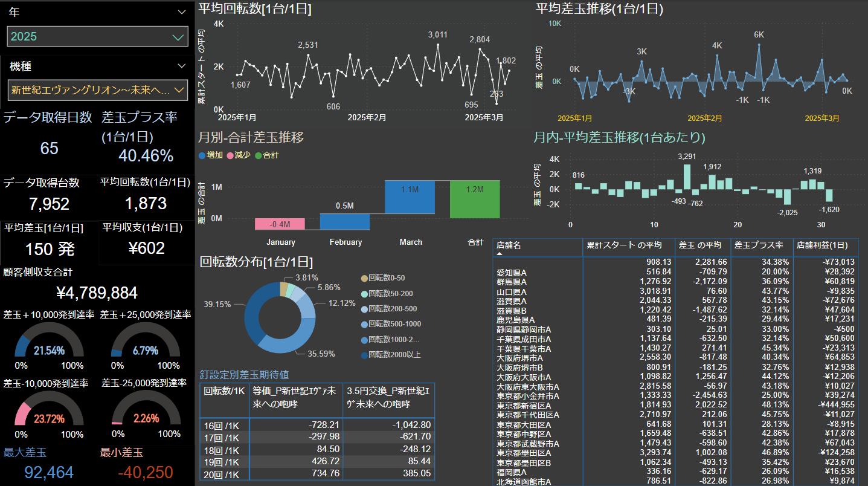Screen dimensions: 868x486
Task: Click the green 合計 legend marker
Action: coord(258,155)
